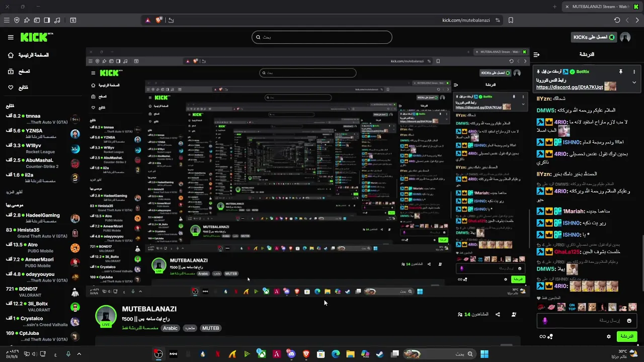Open the Following menu item
The image size is (644, 362).
18,87
